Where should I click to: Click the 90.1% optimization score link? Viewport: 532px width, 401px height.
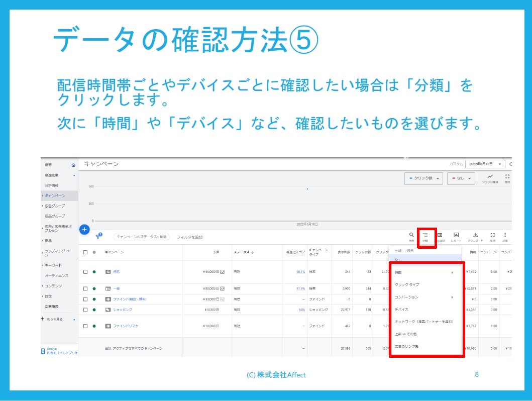(x=300, y=272)
